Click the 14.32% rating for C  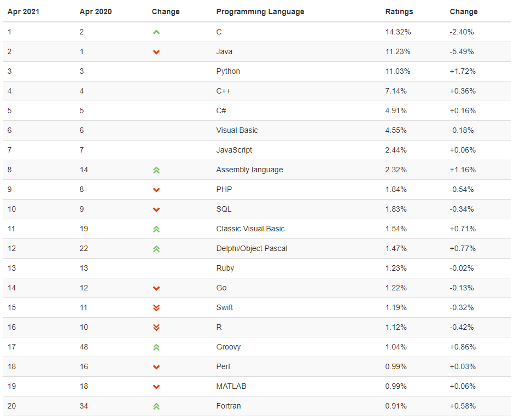[x=398, y=32]
